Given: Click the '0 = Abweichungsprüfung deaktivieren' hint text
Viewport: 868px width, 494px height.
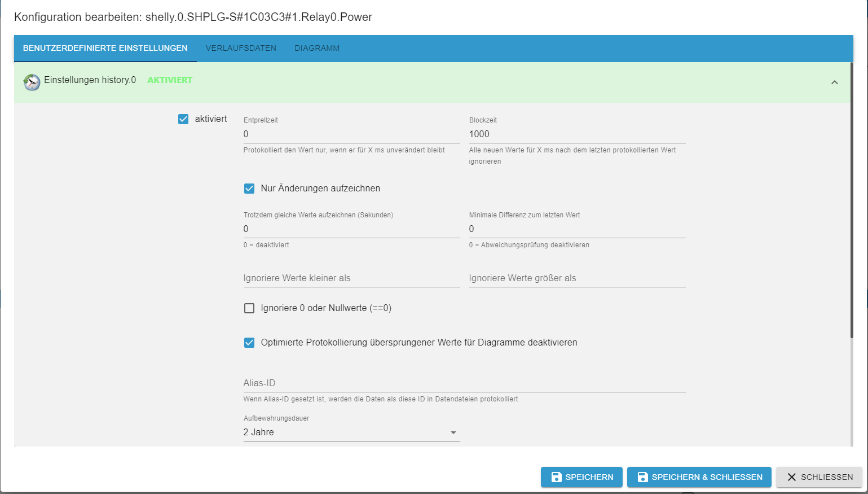Looking at the screenshot, I should [529, 245].
